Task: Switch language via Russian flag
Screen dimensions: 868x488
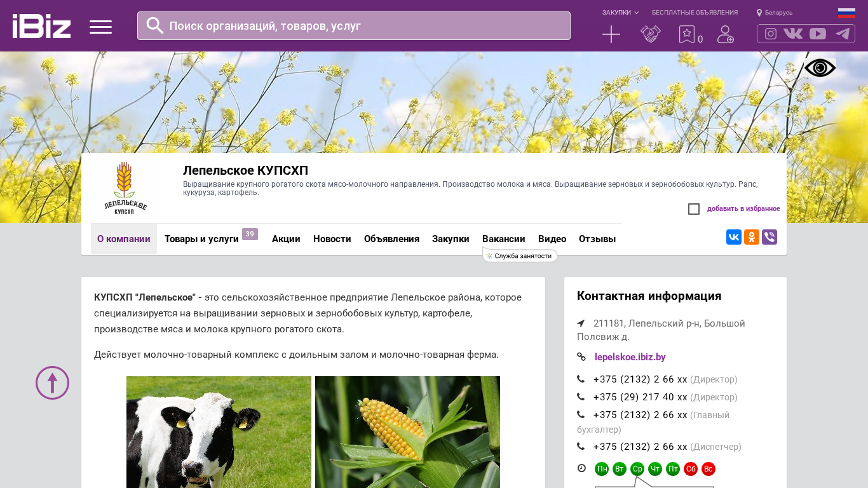Action: point(846,13)
